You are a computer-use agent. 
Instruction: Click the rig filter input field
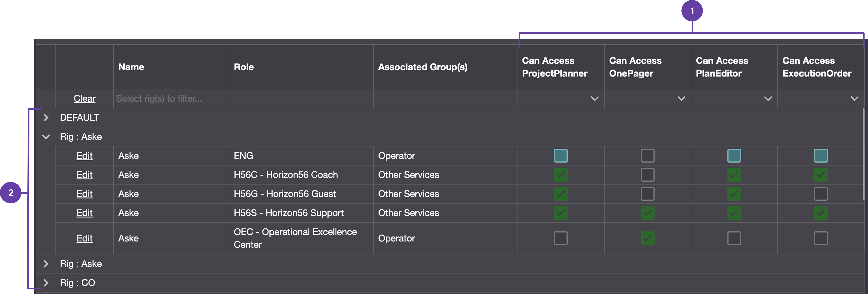tap(171, 98)
